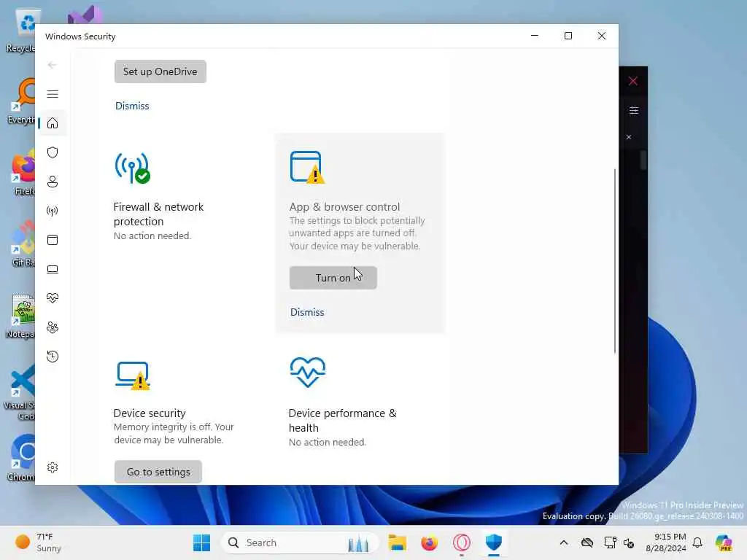Launch Firefox from the taskbar
The image size is (747, 560).
(429, 542)
